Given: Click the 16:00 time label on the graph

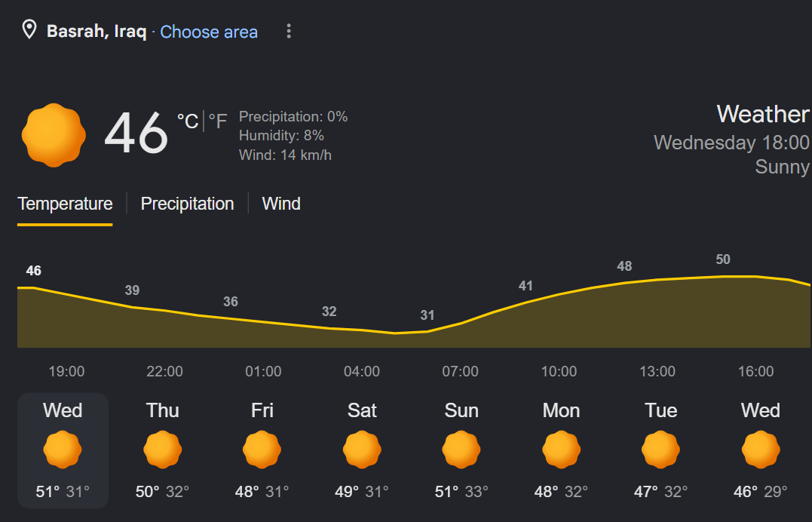Looking at the screenshot, I should coord(755,371).
